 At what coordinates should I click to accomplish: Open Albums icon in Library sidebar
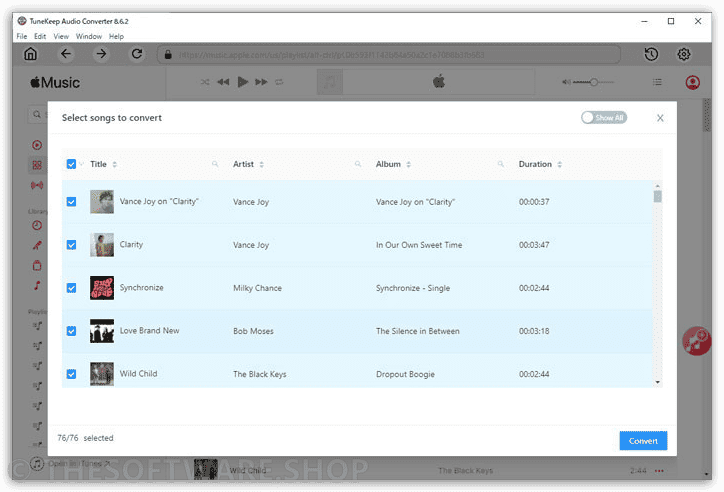[x=37, y=265]
